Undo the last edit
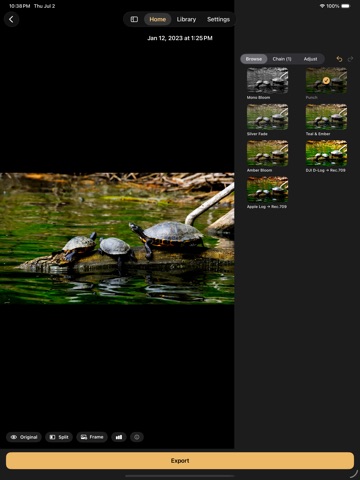360x480 pixels. click(339, 59)
